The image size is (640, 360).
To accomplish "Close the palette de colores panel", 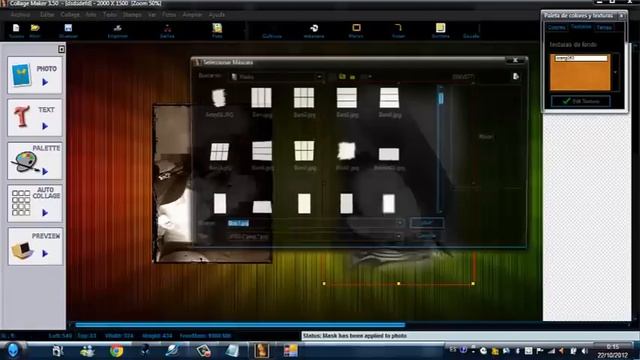I will 621,16.
